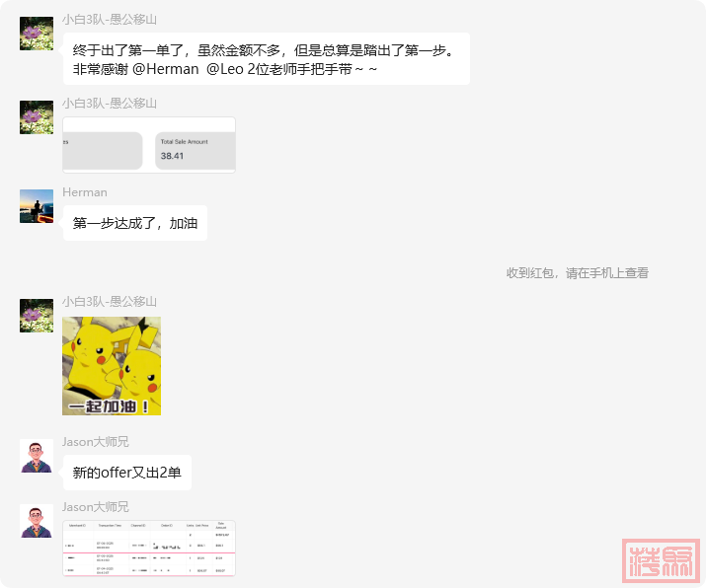Click the 收到红包，请在手机上查看 notice

tap(577, 273)
